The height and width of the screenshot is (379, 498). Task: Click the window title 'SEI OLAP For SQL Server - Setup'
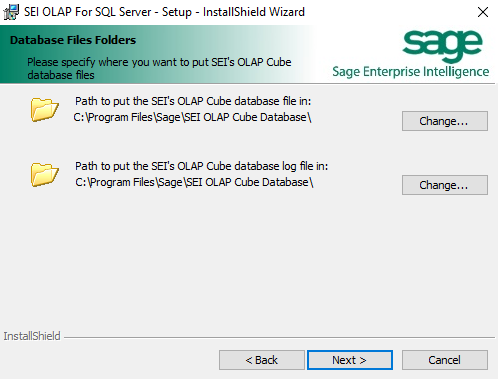[108, 12]
